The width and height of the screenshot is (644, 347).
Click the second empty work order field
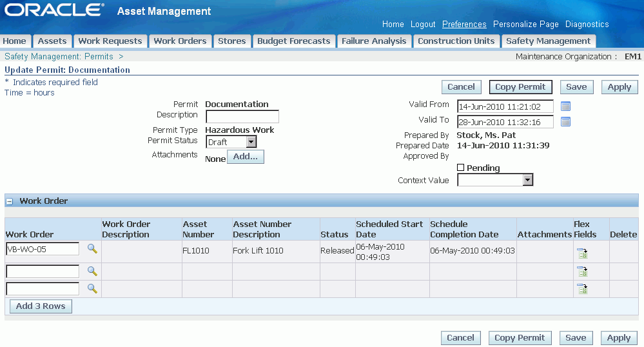coord(43,272)
